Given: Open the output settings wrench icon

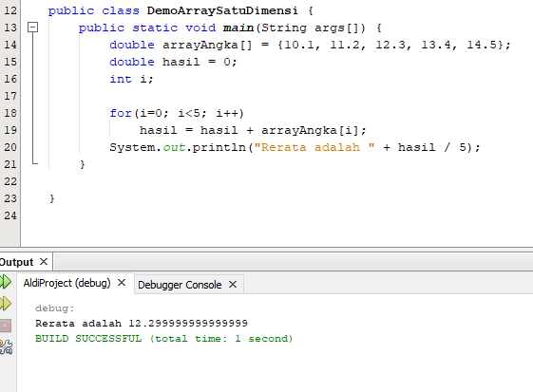Looking at the screenshot, I should tap(6, 346).
